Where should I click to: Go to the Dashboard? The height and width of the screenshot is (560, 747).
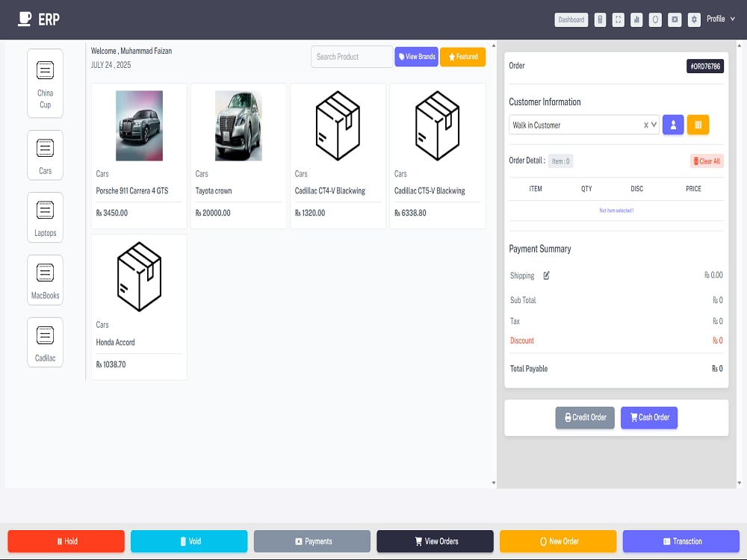[571, 19]
